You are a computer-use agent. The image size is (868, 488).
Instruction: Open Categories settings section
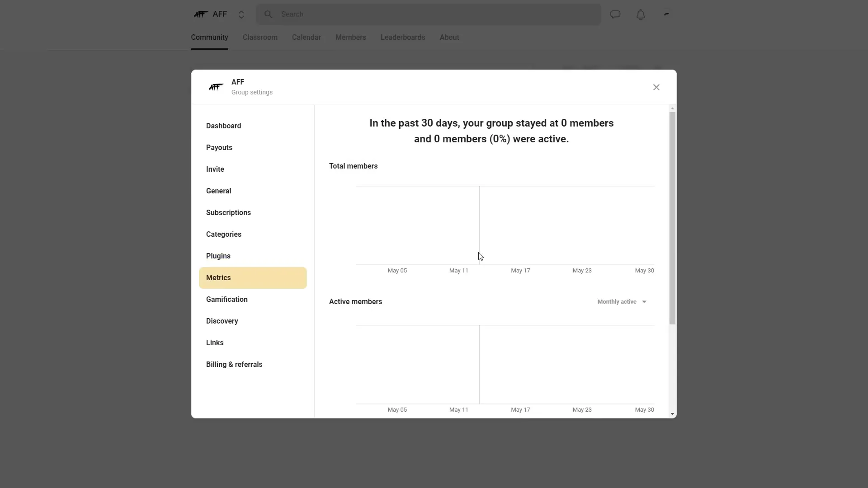253,235
